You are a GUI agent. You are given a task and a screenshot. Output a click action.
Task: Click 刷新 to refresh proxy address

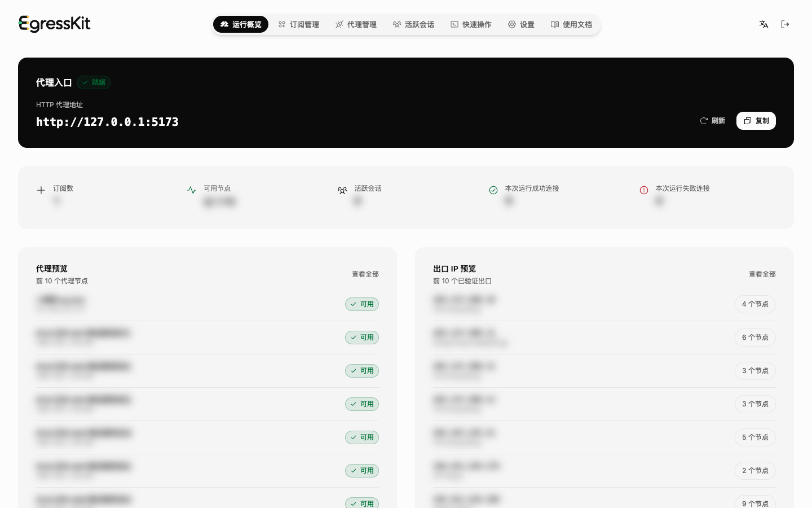[x=713, y=121]
